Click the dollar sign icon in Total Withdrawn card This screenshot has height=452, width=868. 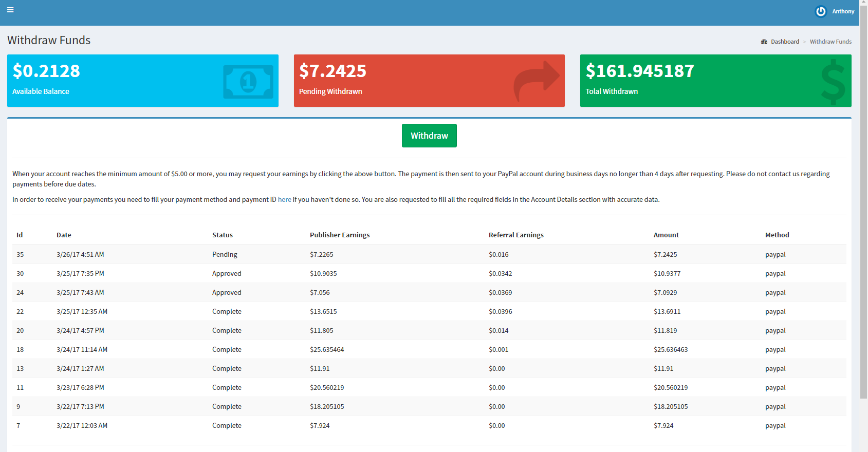(833, 82)
